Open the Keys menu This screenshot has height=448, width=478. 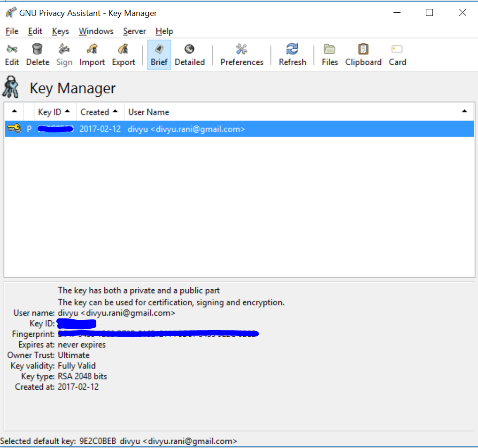click(61, 31)
